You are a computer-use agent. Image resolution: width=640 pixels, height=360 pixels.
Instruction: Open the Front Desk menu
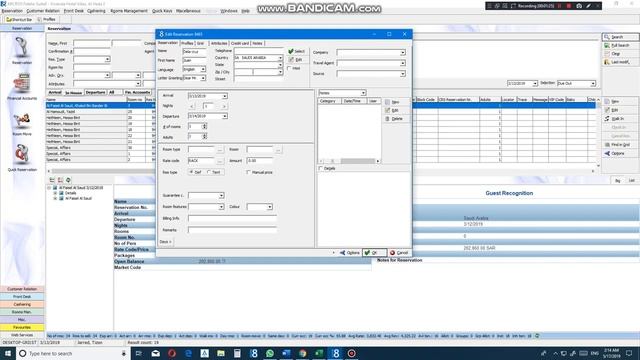tap(73, 11)
